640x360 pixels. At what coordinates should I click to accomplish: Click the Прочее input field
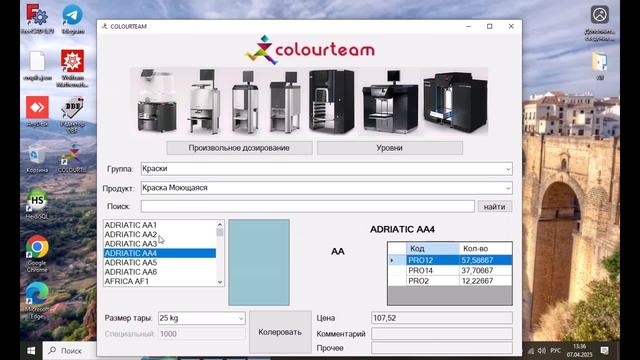pos(442,348)
